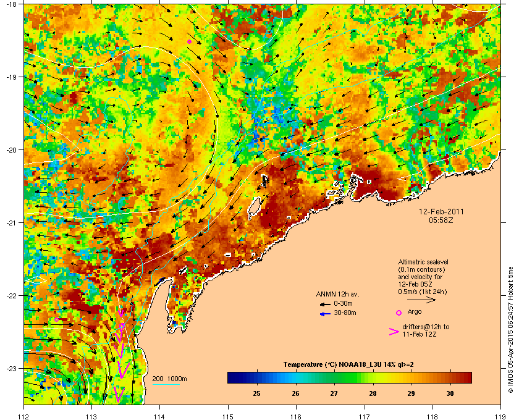Click the longitude axis label '117'
This screenshot has height=420, width=519.
[x=364, y=416]
